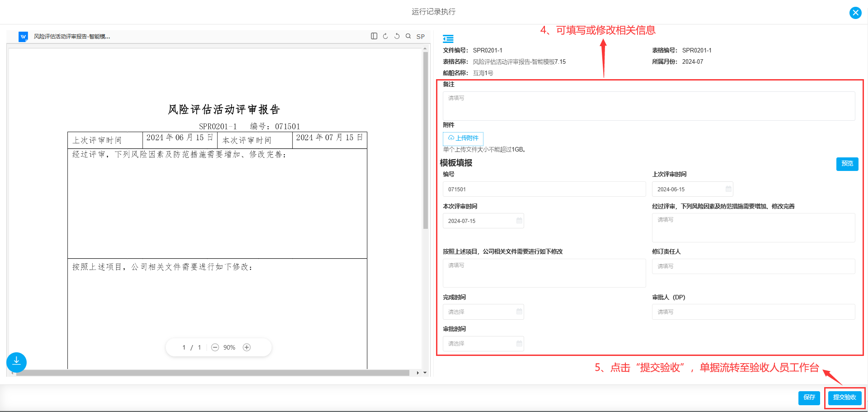This screenshot has width=868, height=412.
Task: Open the 上次评审时间 date picker
Action: (692, 189)
